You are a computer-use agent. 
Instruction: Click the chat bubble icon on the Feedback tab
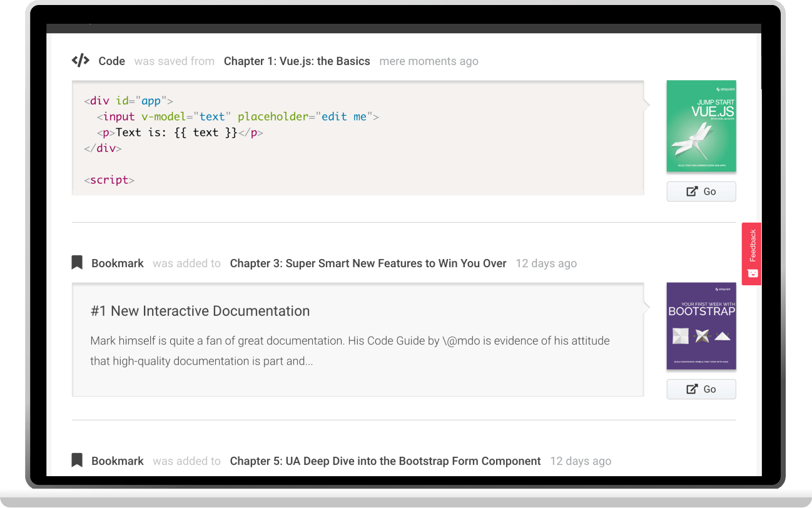[x=751, y=272]
